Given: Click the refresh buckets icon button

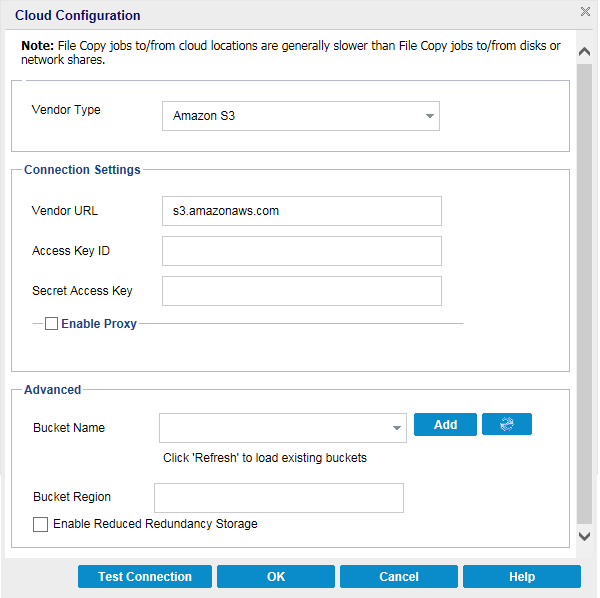Looking at the screenshot, I should 506,425.
